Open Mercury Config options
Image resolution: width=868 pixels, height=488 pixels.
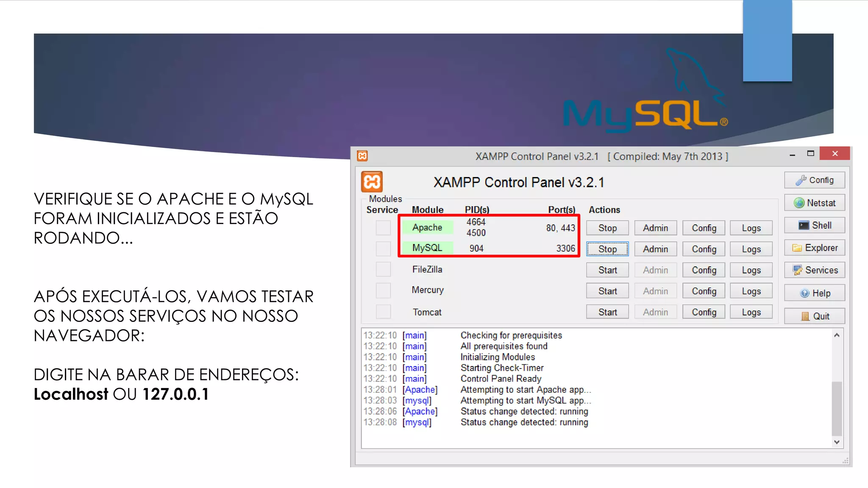[x=704, y=291]
